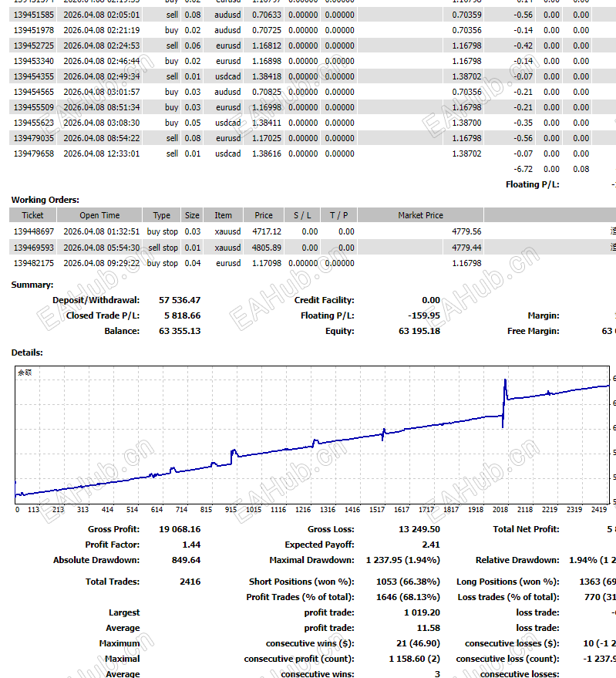Click working order ticket 139482175

[34, 263]
